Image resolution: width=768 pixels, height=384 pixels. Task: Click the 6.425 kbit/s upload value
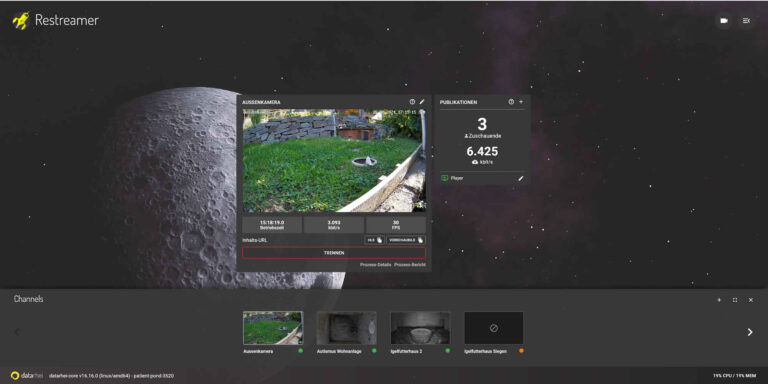(482, 156)
